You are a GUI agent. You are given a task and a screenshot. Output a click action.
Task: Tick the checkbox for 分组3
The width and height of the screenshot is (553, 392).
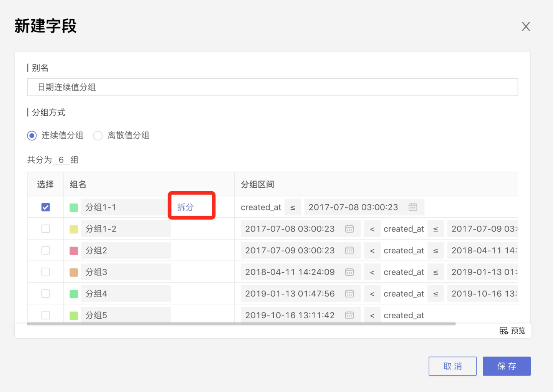pos(46,272)
